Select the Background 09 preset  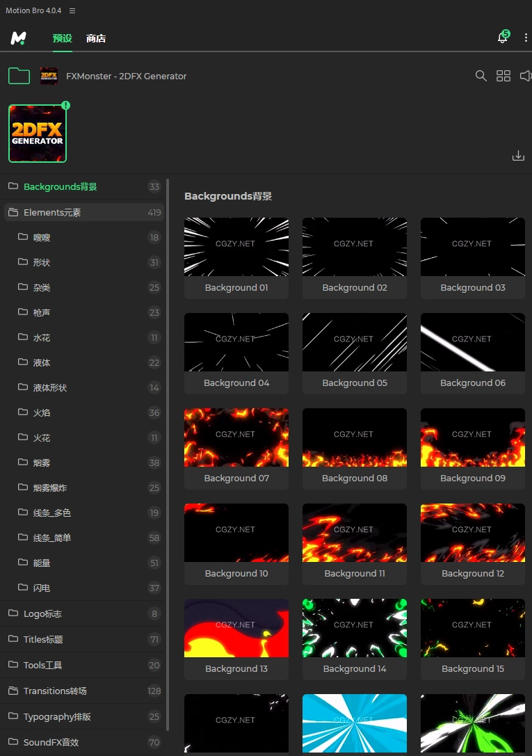point(473,449)
